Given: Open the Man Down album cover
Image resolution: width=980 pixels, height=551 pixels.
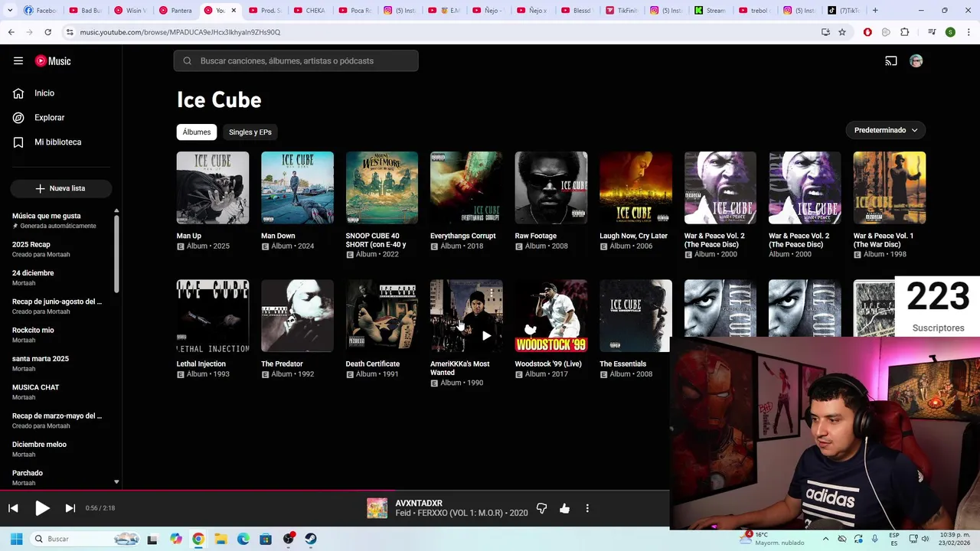Looking at the screenshot, I should tap(297, 187).
